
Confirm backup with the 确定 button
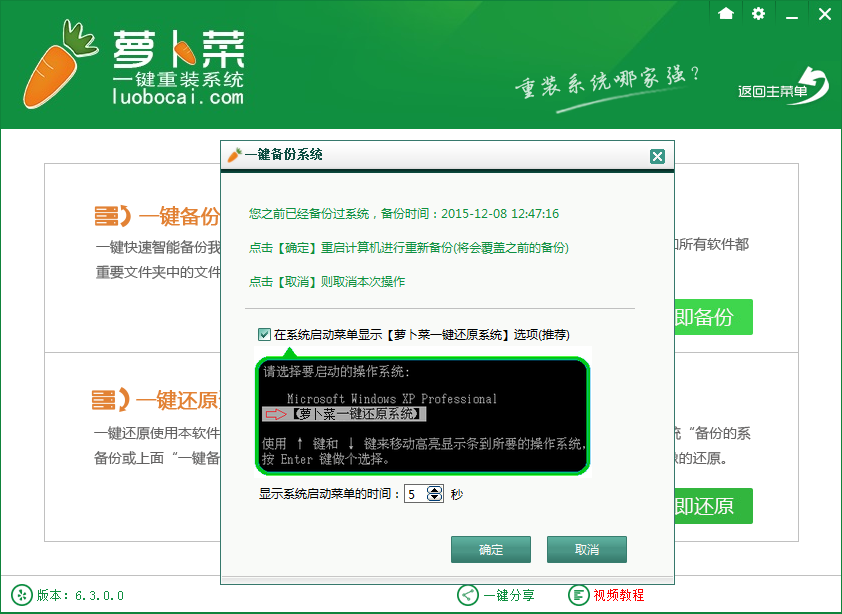[491, 550]
